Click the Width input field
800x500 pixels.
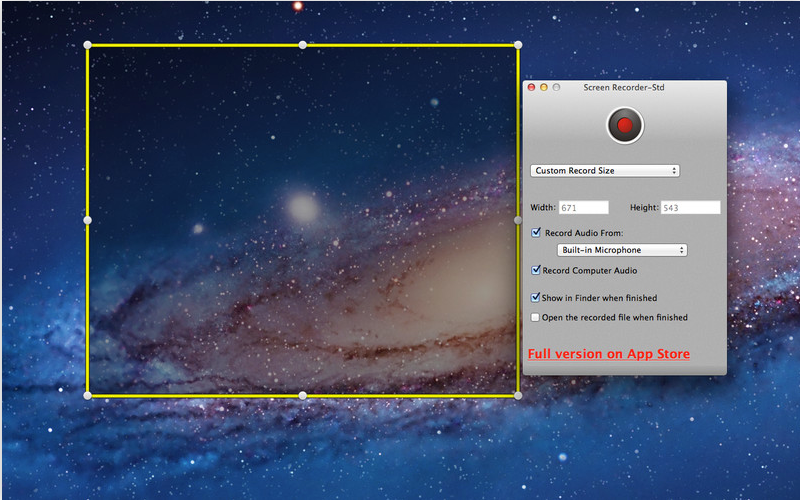584,207
